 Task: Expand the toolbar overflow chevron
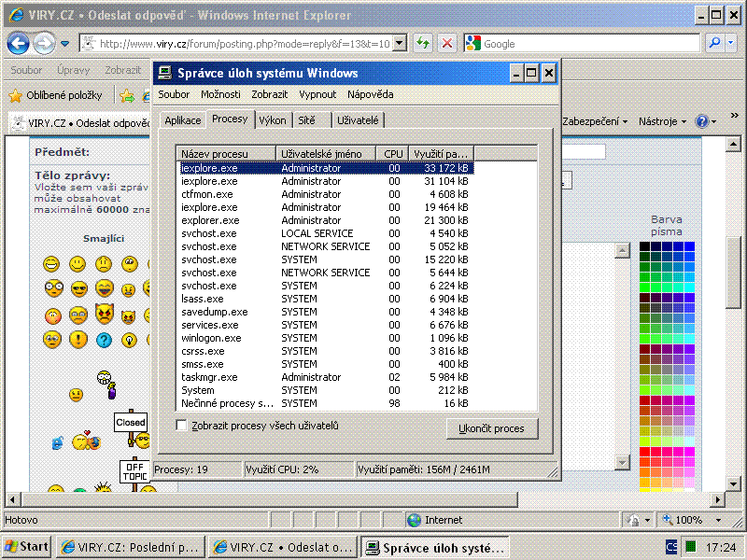735,115
